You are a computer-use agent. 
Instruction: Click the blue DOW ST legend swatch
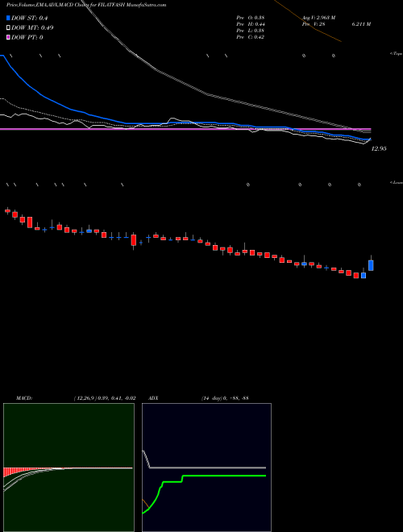(8, 18)
